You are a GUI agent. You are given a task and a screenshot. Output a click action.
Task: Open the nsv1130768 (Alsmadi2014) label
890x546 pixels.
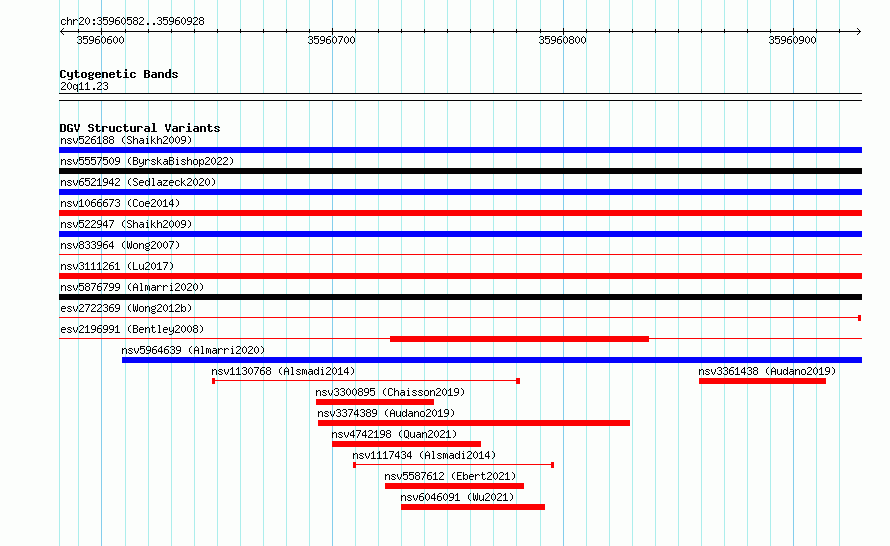283,371
